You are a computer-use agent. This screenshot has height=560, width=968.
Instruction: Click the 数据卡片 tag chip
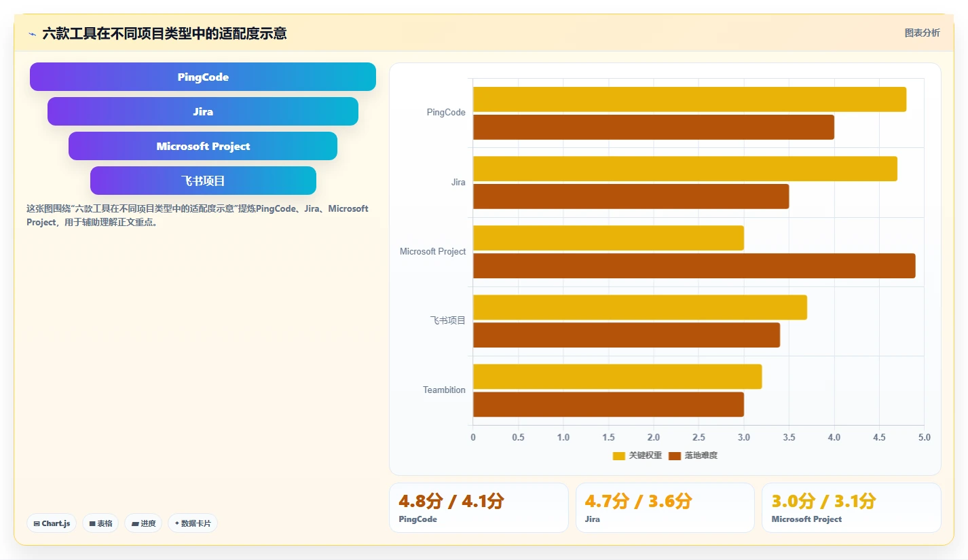193,523
